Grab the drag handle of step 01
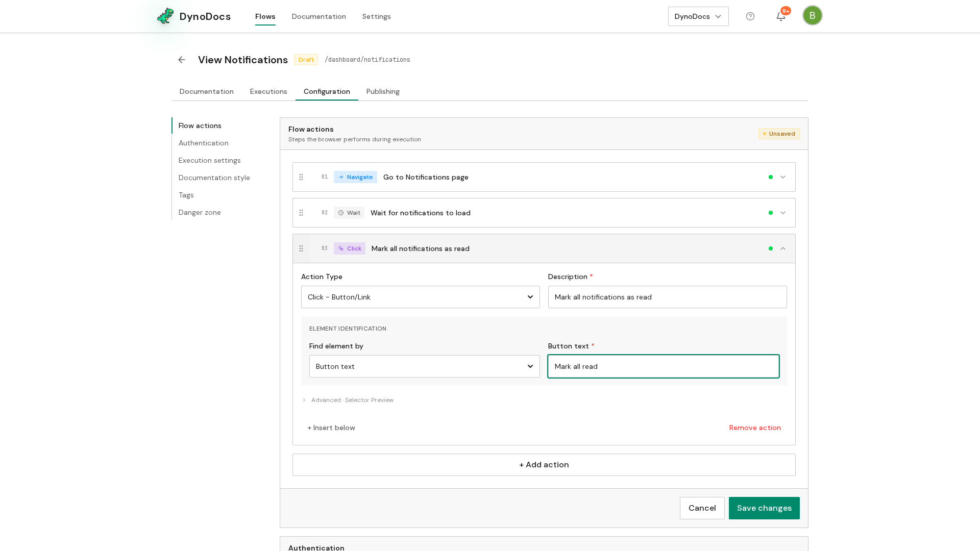Screen dimensions: 980x551 point(301,177)
